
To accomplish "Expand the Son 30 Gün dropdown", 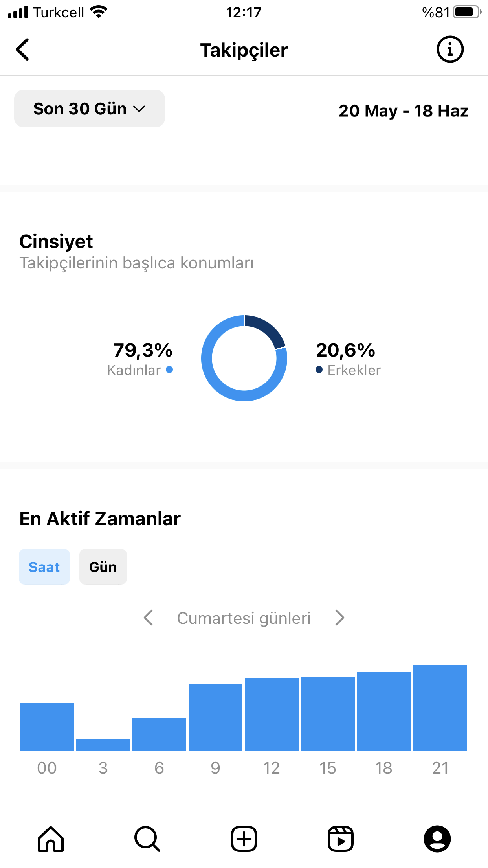I will pos(90,108).
